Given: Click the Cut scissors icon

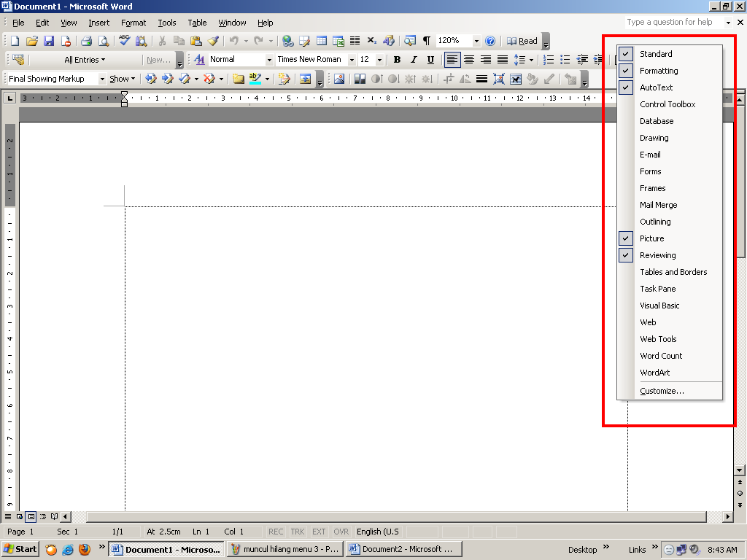Looking at the screenshot, I should pos(162,41).
